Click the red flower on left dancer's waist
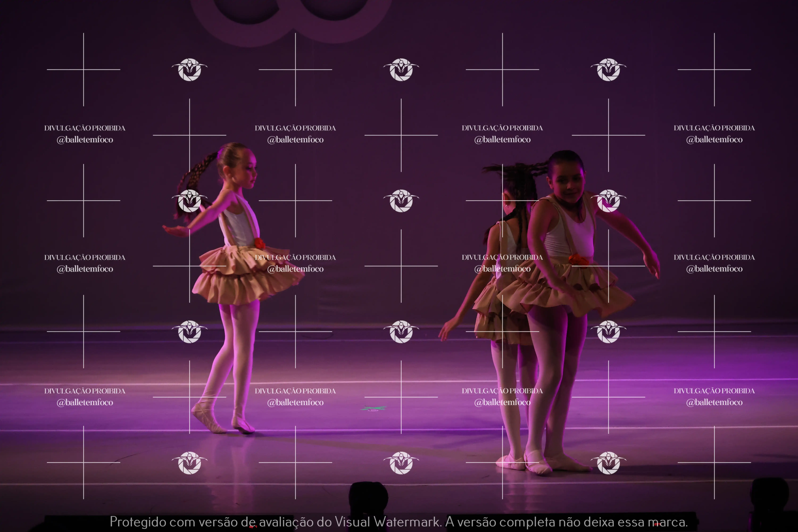 click(x=260, y=243)
